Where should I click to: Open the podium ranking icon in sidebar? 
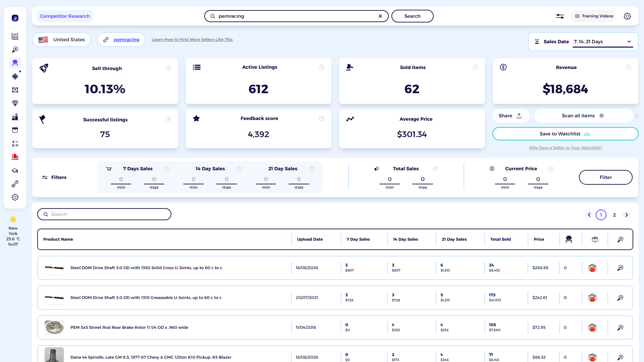point(15,117)
